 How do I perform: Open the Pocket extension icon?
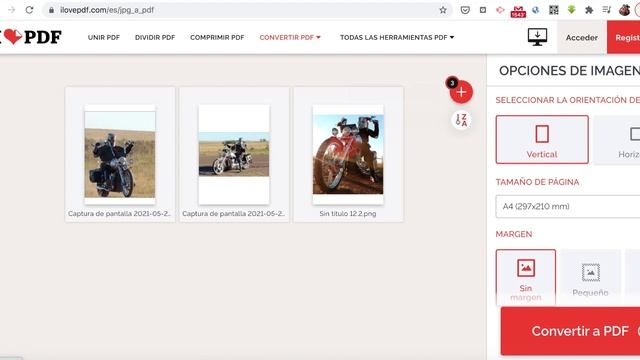coord(465,10)
